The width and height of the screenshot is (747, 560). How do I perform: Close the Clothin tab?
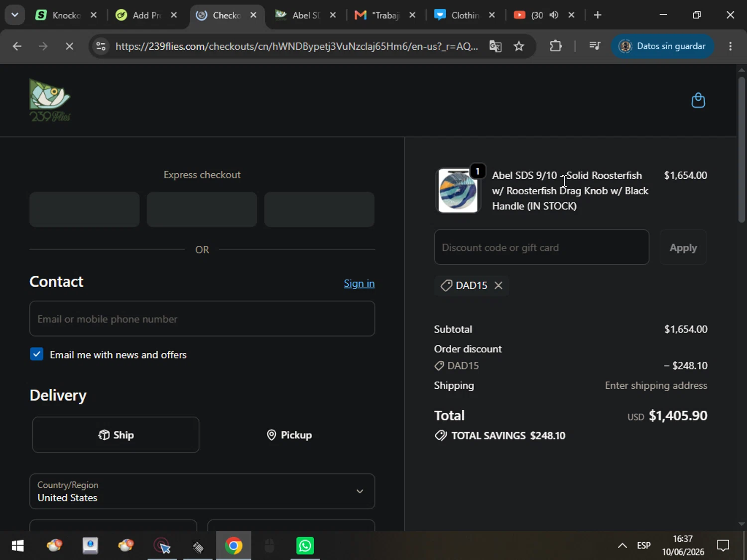coord(492,15)
